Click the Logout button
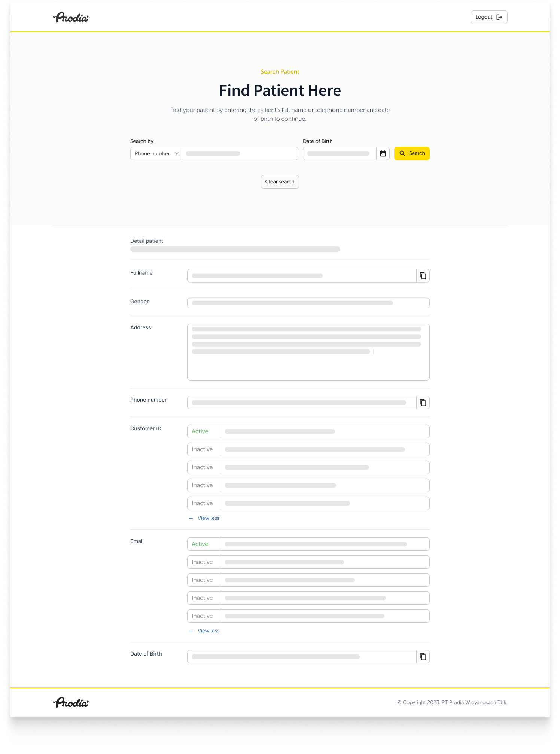This screenshot has width=560, height=754. pos(489,17)
